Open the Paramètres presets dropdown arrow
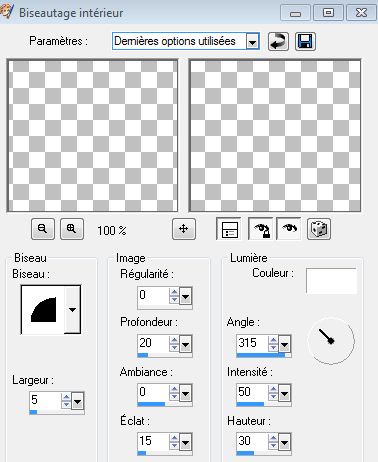Image resolution: width=378 pixels, height=462 pixels. click(253, 42)
